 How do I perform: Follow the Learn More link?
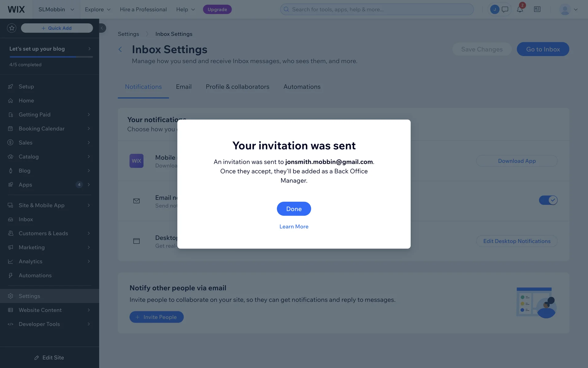294,227
